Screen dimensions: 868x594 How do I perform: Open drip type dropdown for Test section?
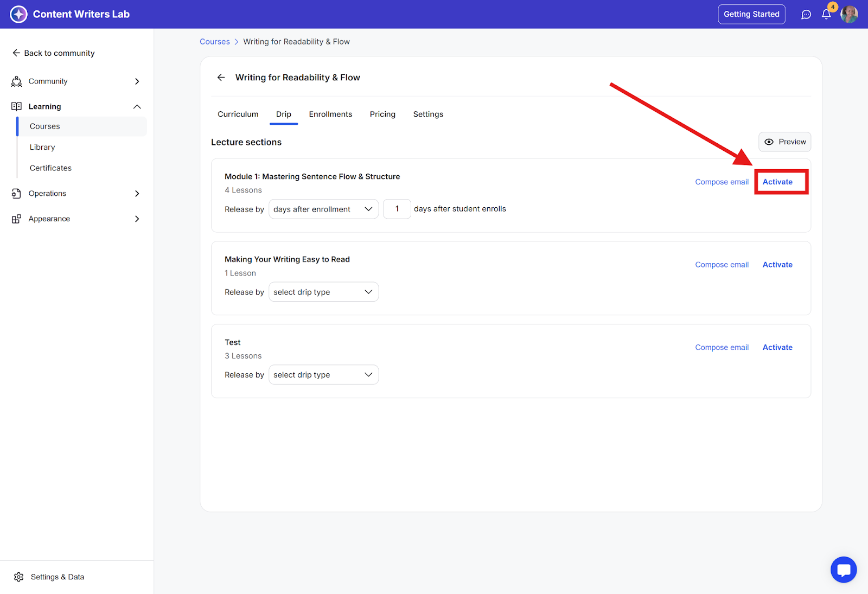pos(323,375)
